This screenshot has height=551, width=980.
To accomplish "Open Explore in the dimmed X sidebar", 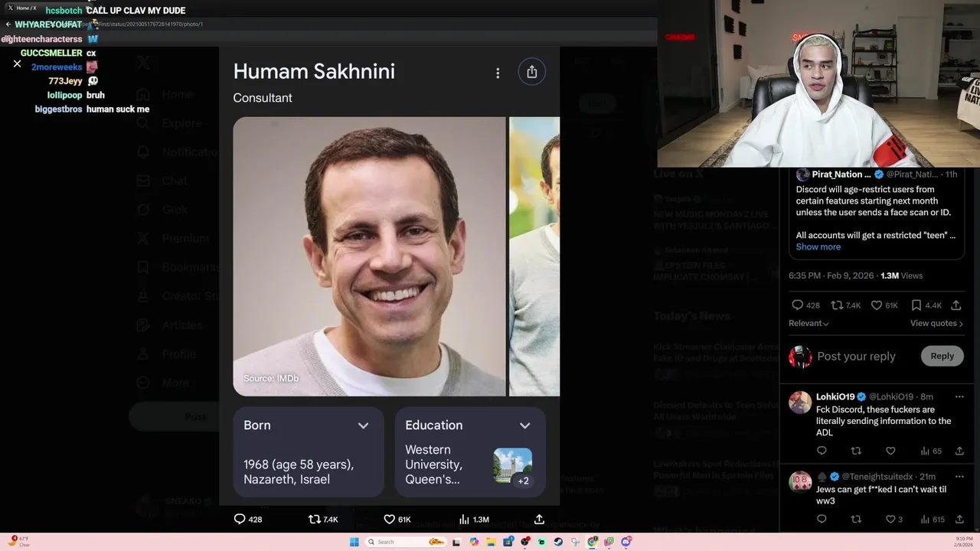I will click(x=168, y=123).
